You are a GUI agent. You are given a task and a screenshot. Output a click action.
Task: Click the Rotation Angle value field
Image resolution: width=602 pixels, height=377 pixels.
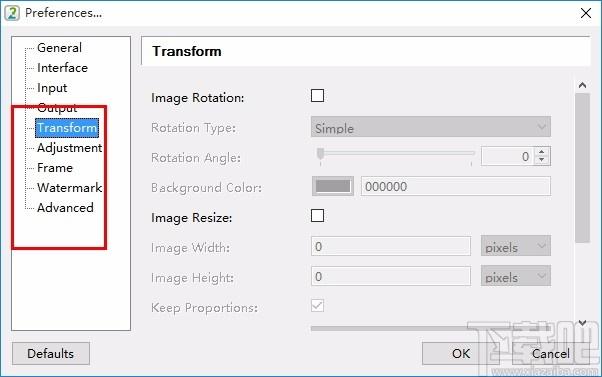coord(507,156)
